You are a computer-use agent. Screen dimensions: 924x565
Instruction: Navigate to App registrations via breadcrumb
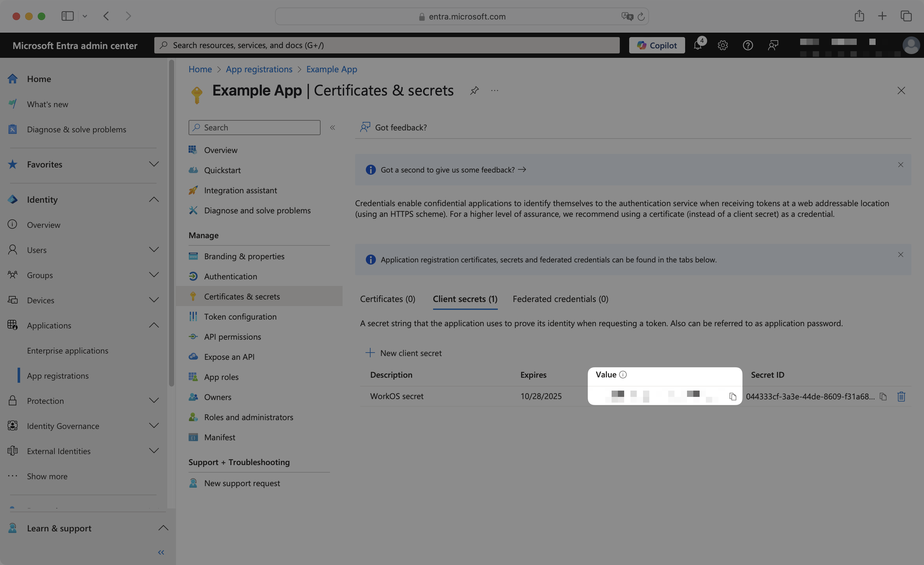(259, 69)
